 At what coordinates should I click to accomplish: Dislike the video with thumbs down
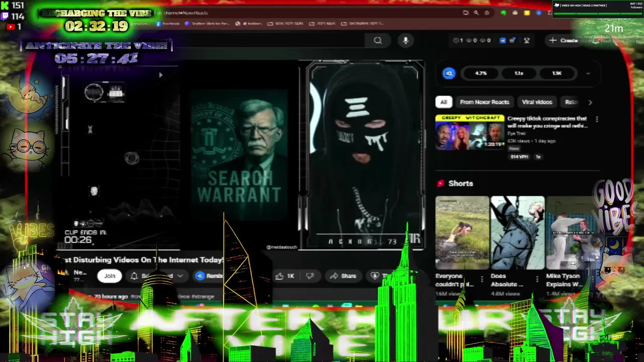(310, 276)
